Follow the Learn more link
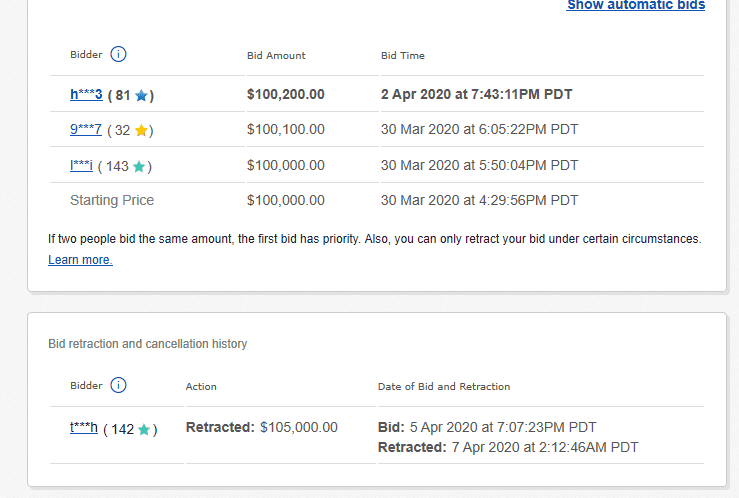 (80, 260)
